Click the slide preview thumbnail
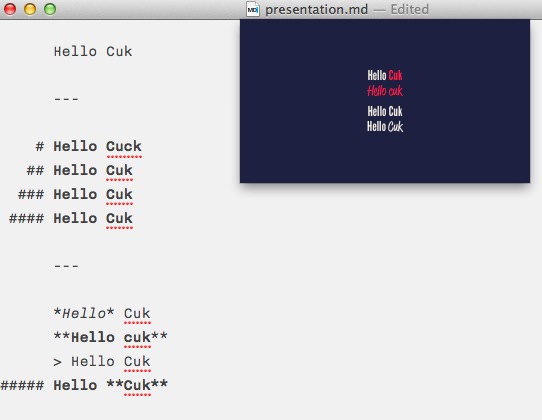The width and height of the screenshot is (542, 420). (x=385, y=101)
